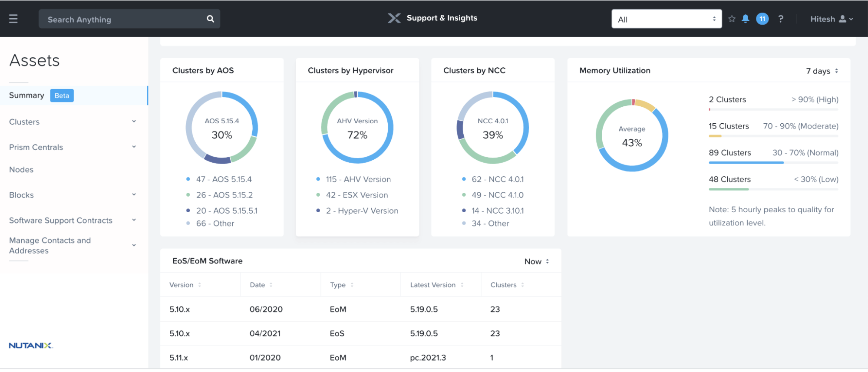The height and width of the screenshot is (372, 868).
Task: Change the 7 days memory utilization range
Action: (x=822, y=71)
